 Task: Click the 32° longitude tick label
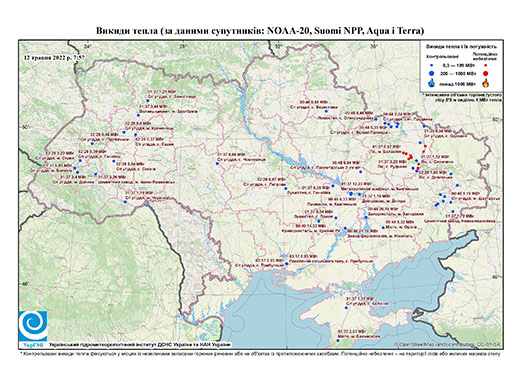pyautogui.click(x=279, y=46)
